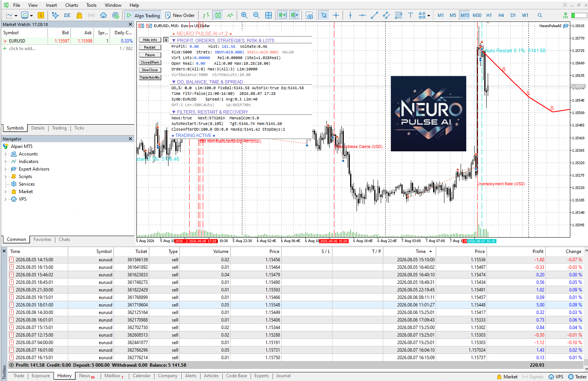
Task: Click the NEURO PULSE AI logo image
Action: 429,114
